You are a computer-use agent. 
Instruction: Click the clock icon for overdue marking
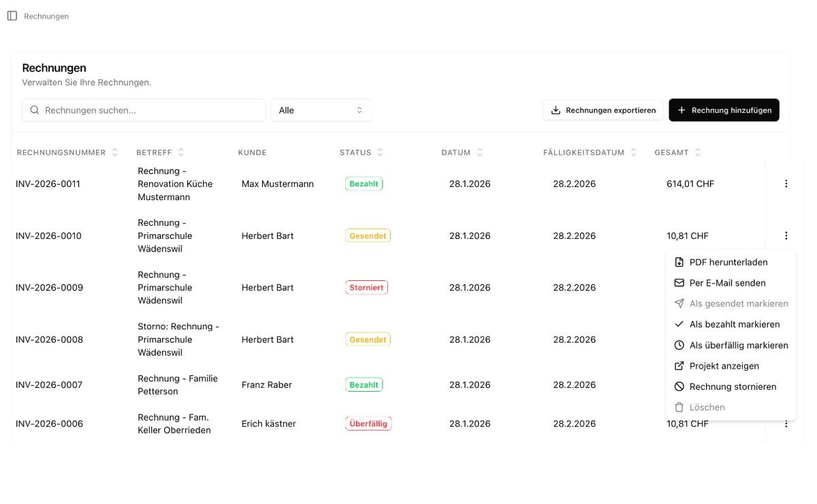point(679,346)
